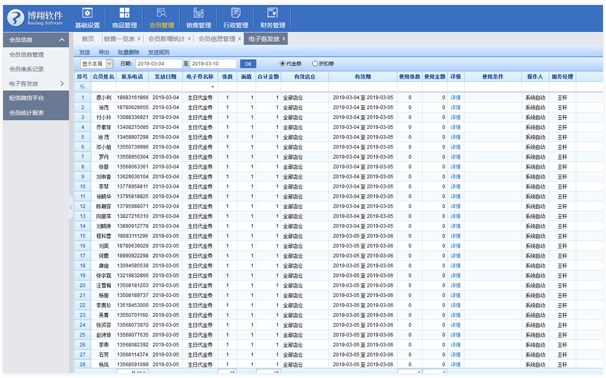Sort by the 会员姓名 column header
606x378 pixels.
point(103,77)
